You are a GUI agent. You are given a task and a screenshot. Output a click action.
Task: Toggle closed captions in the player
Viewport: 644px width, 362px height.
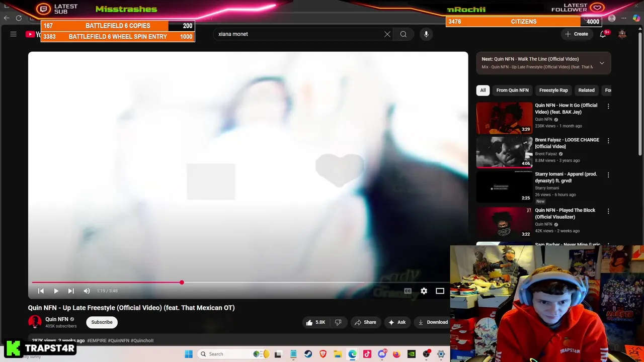pyautogui.click(x=408, y=291)
